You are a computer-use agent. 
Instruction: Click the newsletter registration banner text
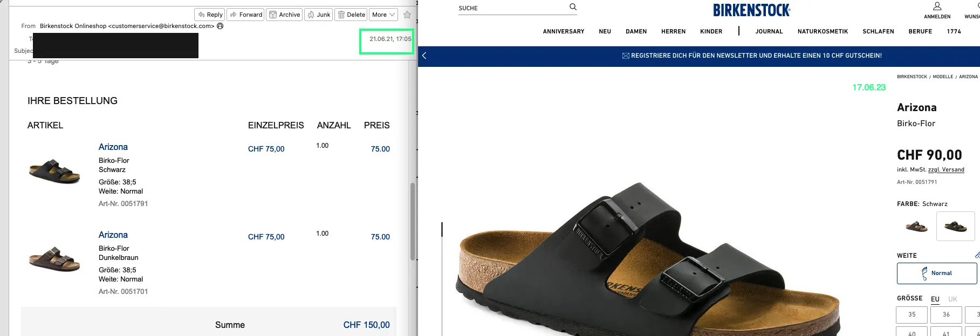click(756, 56)
